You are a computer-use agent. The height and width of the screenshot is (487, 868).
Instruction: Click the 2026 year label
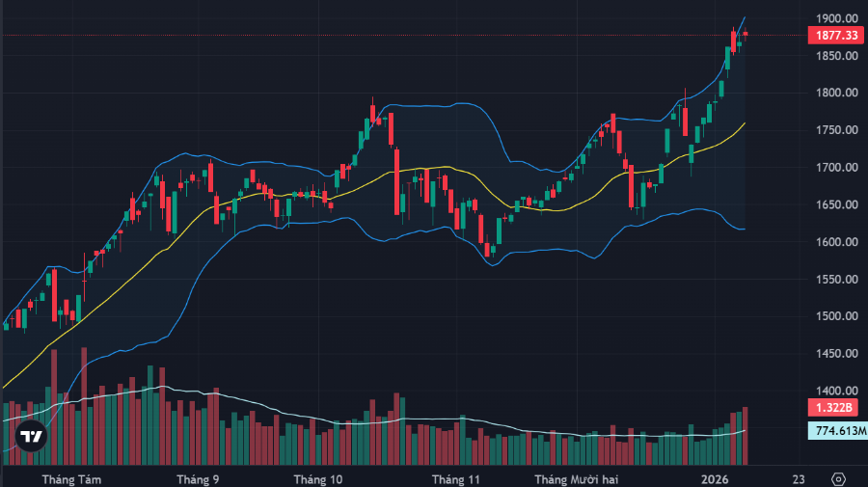[x=715, y=478]
